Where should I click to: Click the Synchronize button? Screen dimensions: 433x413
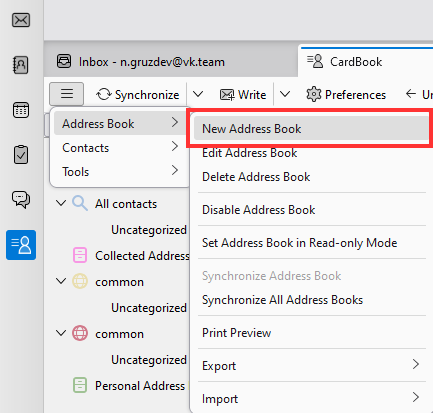tap(138, 95)
